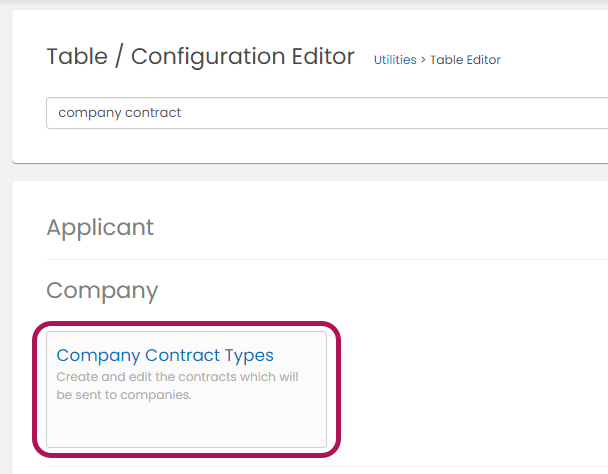Screen dimensions: 608x474
Task: Click the Company Contract Types card description
Action: 176,385
